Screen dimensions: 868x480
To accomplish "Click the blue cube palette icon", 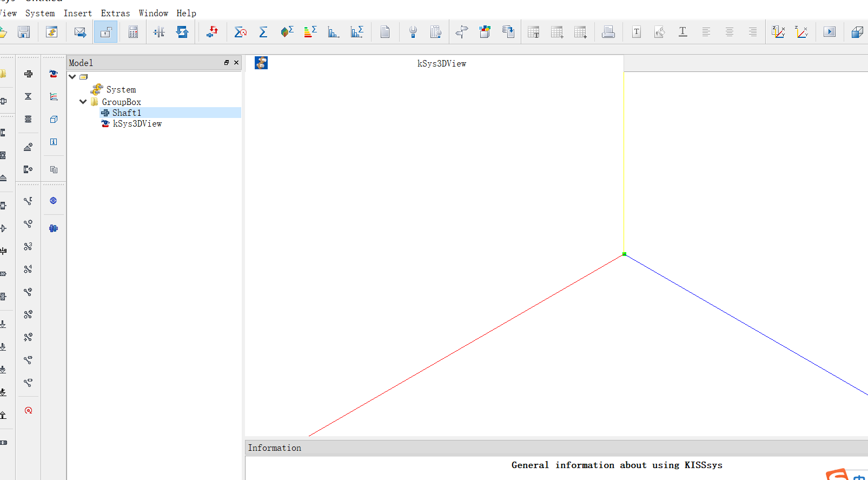I will coord(53,119).
